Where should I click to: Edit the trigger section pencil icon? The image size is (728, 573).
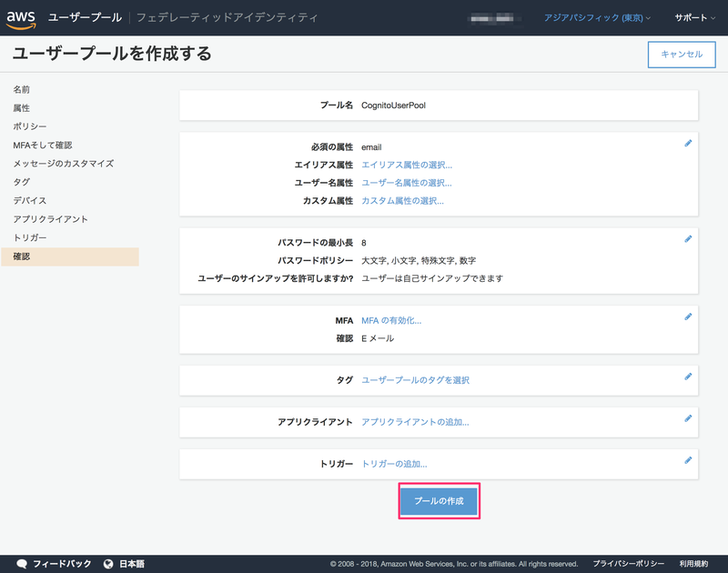(x=688, y=460)
